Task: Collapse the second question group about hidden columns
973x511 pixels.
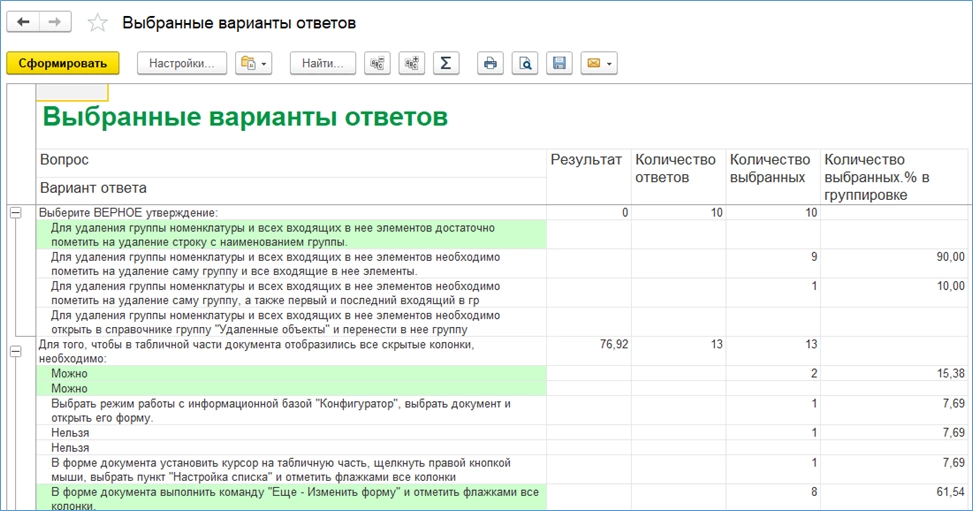Action: click(15, 350)
